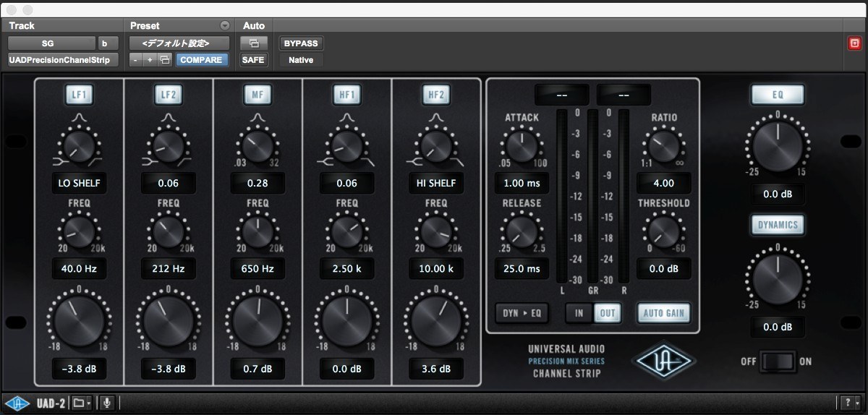Image resolution: width=868 pixels, height=415 pixels.
Task: Click the red target button at top right
Action: tap(855, 43)
